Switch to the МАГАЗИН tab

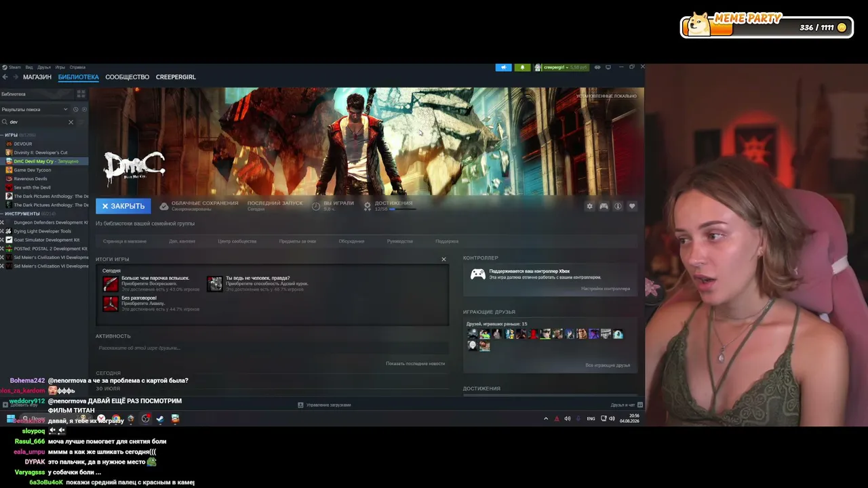(x=37, y=77)
